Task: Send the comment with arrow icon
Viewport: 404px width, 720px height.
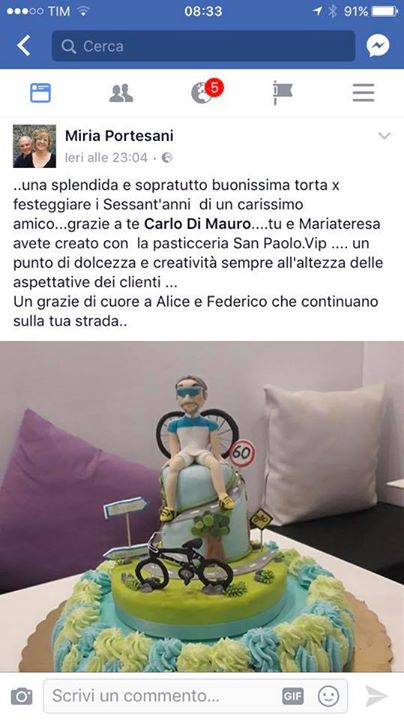Action: click(x=376, y=696)
